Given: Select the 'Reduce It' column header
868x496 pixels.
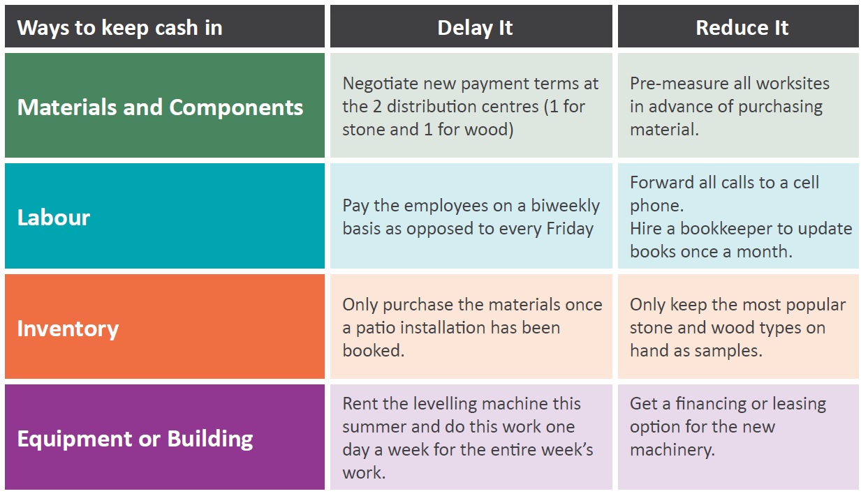Looking at the screenshot, I should pyautogui.click(x=738, y=27).
